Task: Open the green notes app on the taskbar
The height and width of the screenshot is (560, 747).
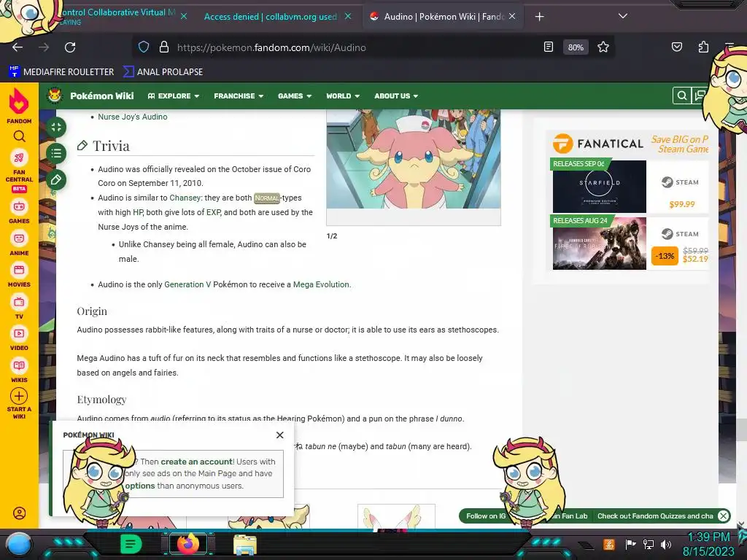Action: pos(131,544)
